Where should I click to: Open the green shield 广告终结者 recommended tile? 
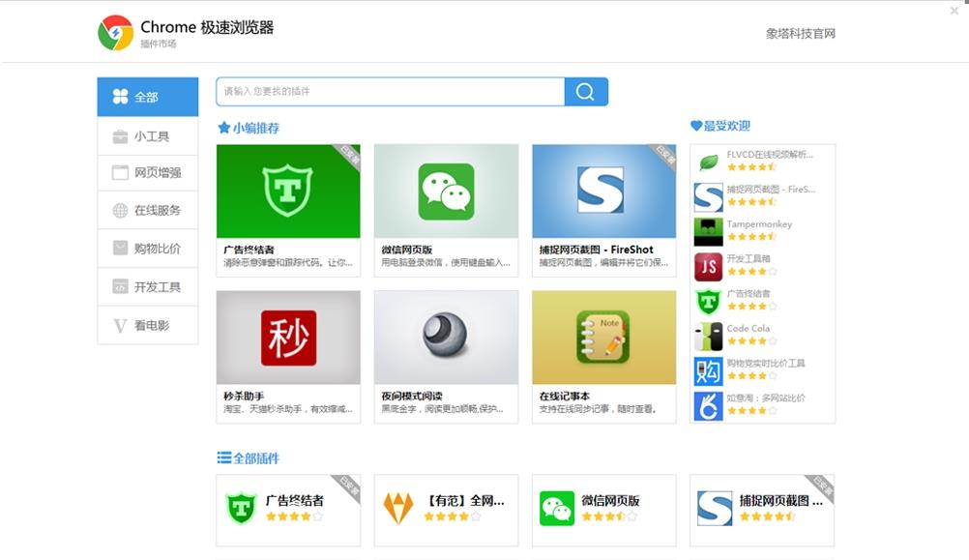pyautogui.click(x=288, y=192)
